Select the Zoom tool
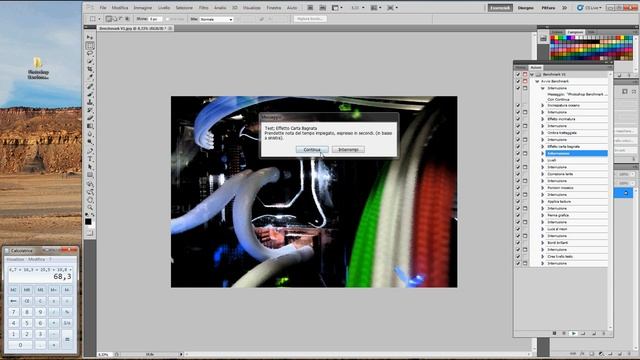The height and width of the screenshot is (360, 640). coord(90,208)
